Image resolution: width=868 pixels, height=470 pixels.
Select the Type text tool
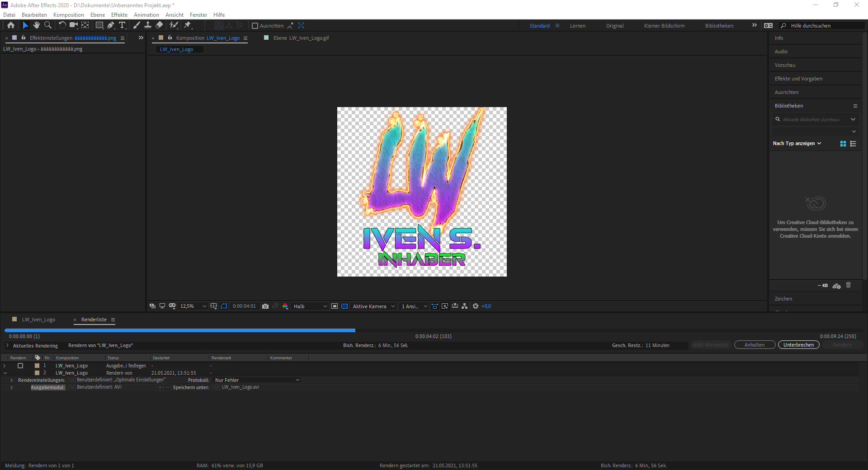pos(122,25)
